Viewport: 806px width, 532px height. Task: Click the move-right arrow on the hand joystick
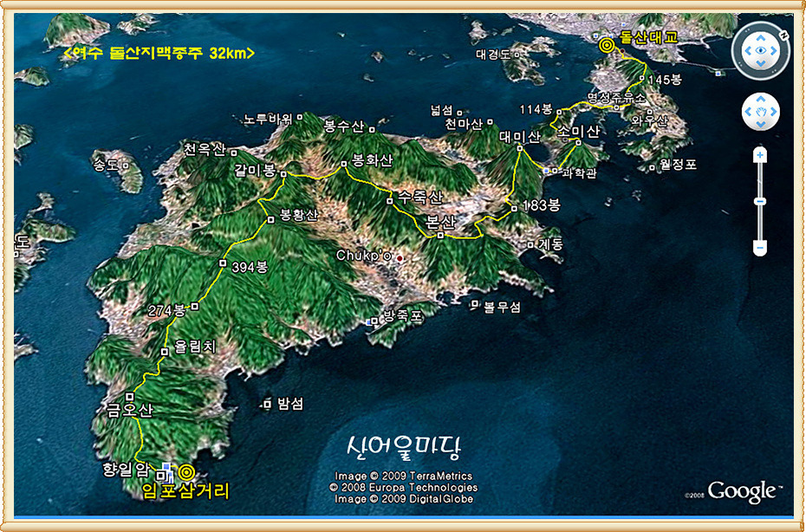[x=773, y=112]
